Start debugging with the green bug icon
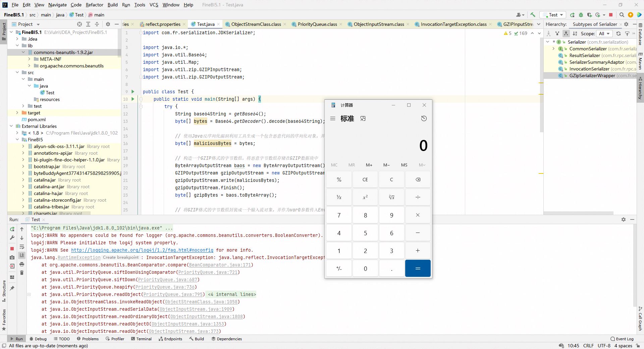Image resolution: width=644 pixels, height=349 pixels. (581, 15)
